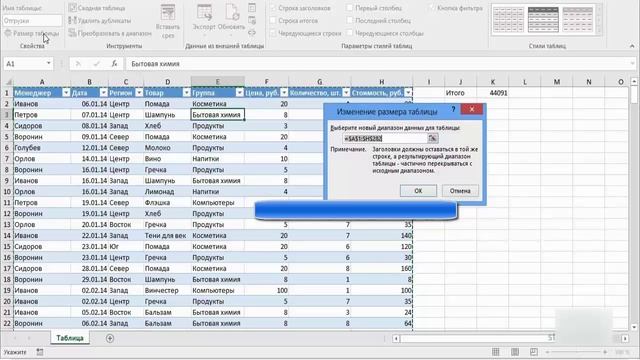Open the Дата column filter dropdown
This screenshot has width=640, height=360.
103,93
